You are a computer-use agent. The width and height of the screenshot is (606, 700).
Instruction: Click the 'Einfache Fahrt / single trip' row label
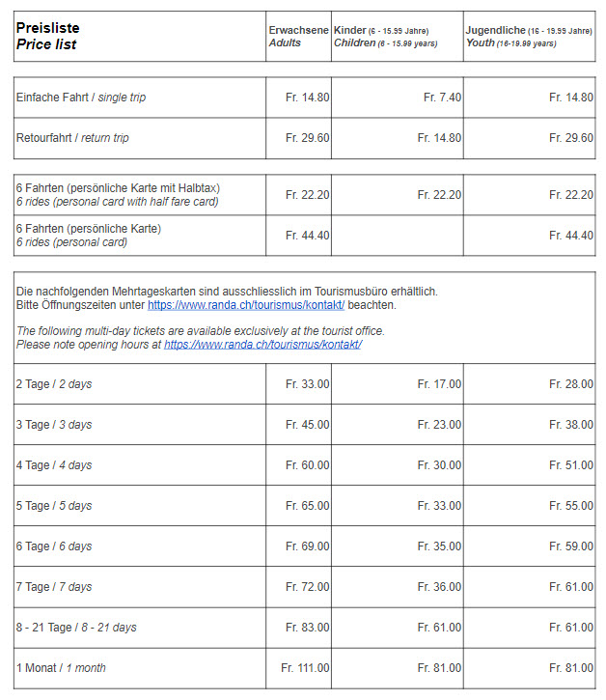pyautogui.click(x=81, y=98)
